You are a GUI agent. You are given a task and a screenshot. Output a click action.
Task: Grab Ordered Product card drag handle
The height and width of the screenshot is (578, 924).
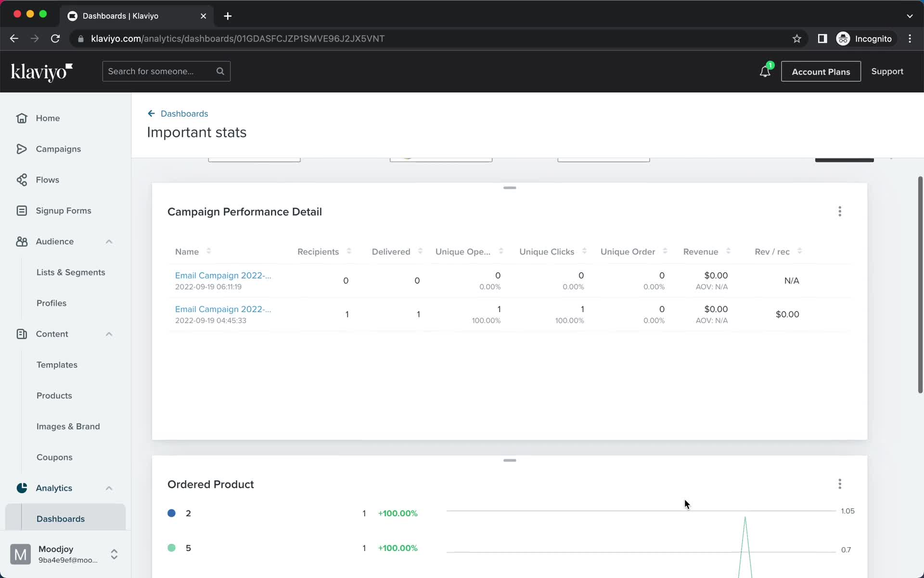pyautogui.click(x=510, y=460)
